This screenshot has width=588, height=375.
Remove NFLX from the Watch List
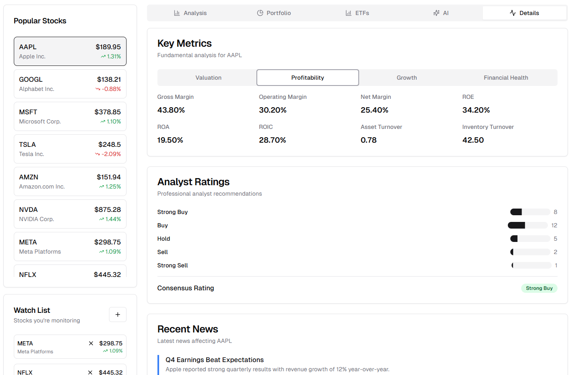click(90, 372)
